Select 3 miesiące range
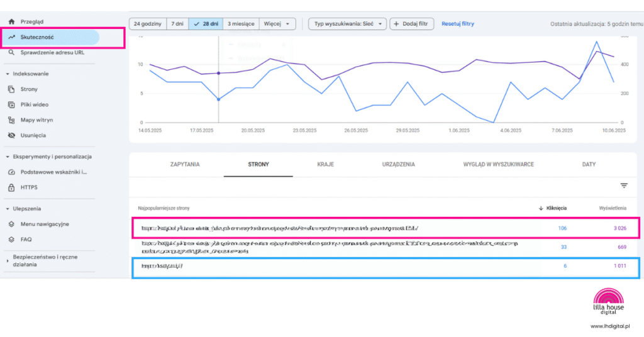The width and height of the screenshot is (644, 337). [241, 24]
